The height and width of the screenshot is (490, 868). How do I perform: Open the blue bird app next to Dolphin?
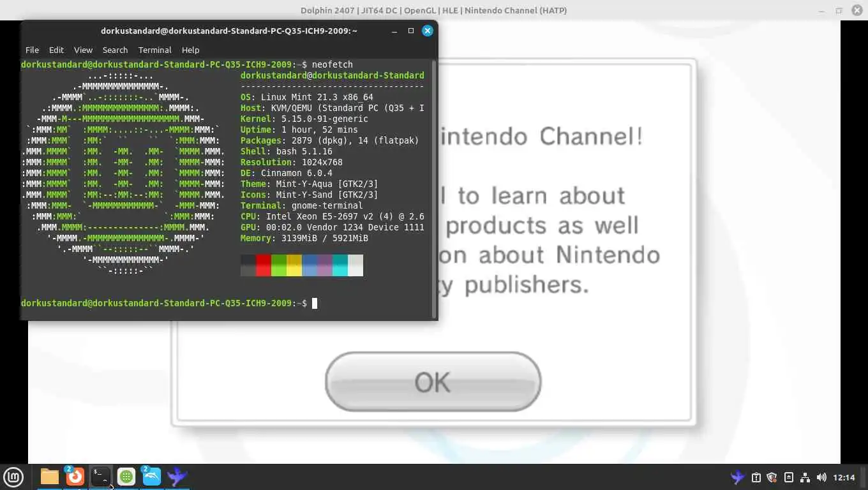177,477
